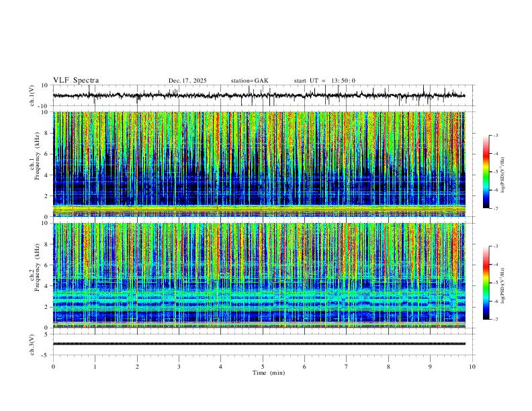Click the ch.2 spectrogram panel
This screenshot has height=411, width=532.
tap(259, 275)
